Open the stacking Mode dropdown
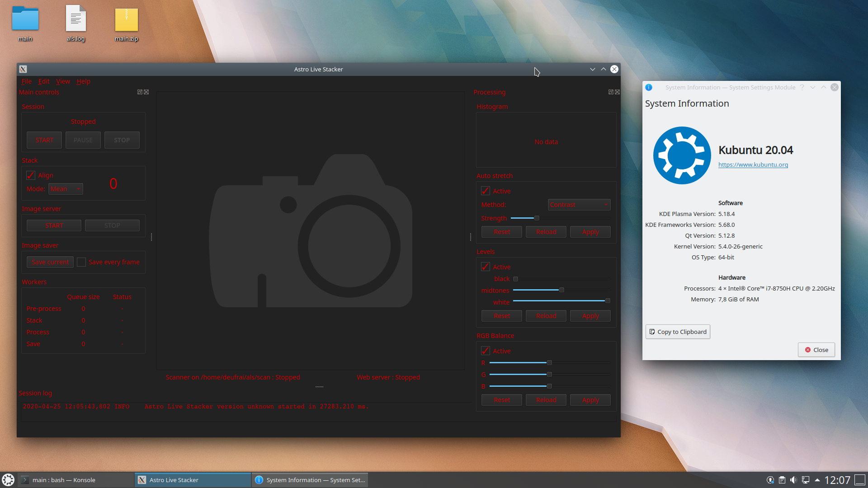 click(x=66, y=189)
